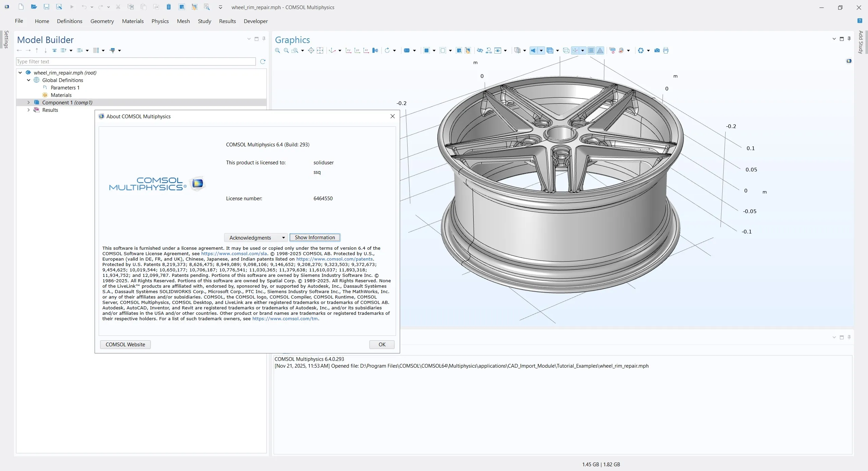The width and height of the screenshot is (868, 471).
Task: Expand the Component 1 (comp1) node
Action: (x=28, y=102)
